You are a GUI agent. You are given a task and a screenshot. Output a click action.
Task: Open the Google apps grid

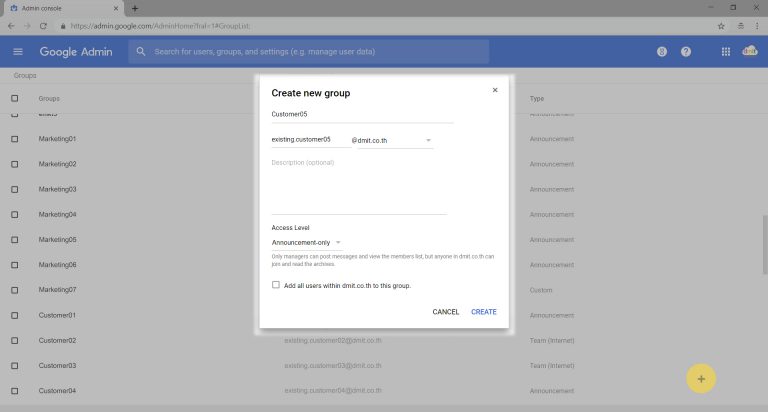tap(726, 51)
